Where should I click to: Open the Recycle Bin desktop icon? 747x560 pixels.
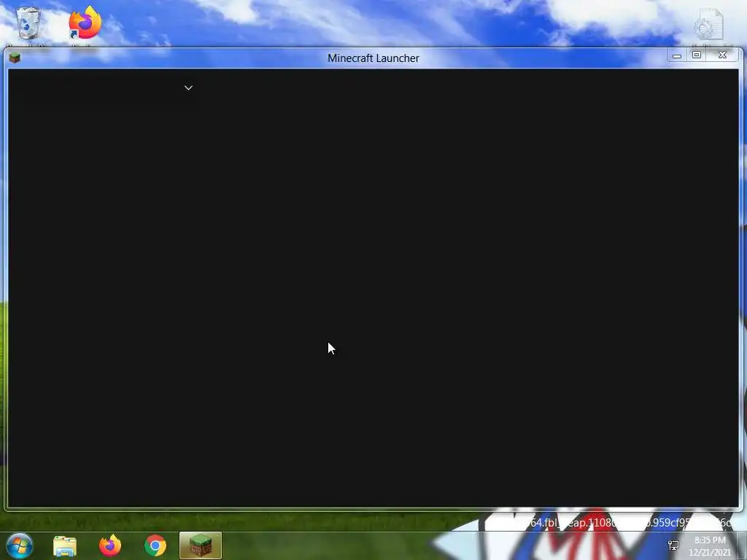28,25
